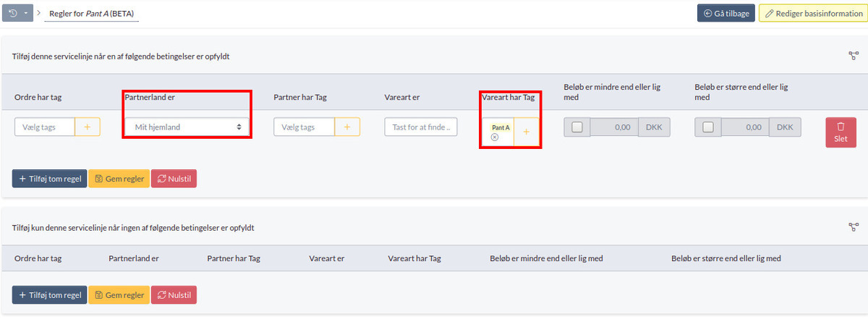This screenshot has width=868, height=319.
Task: Enable the 'mindre end eller lig med' checkbox
Action: [x=576, y=127]
